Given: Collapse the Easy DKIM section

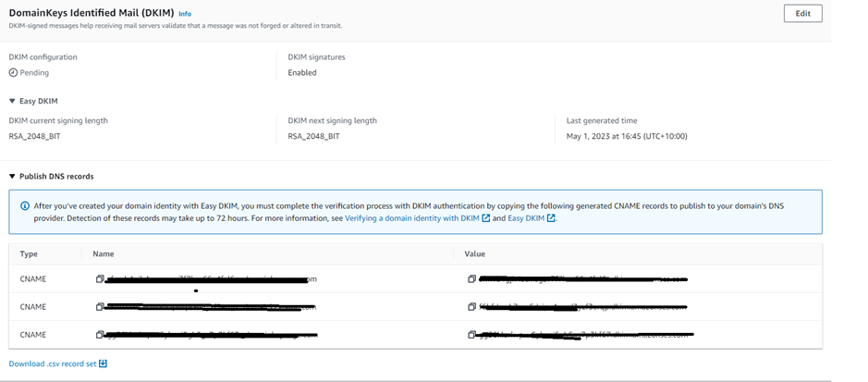Looking at the screenshot, I should (x=13, y=101).
